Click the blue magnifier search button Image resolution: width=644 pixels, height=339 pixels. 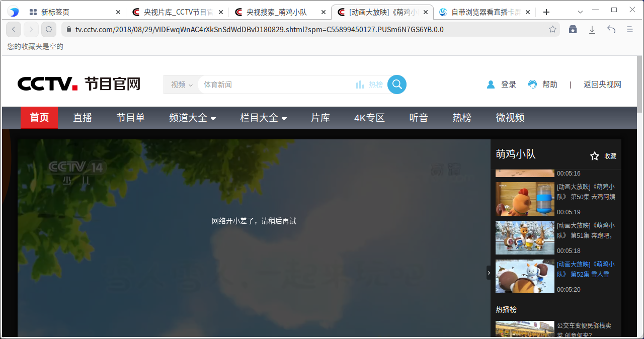(397, 84)
